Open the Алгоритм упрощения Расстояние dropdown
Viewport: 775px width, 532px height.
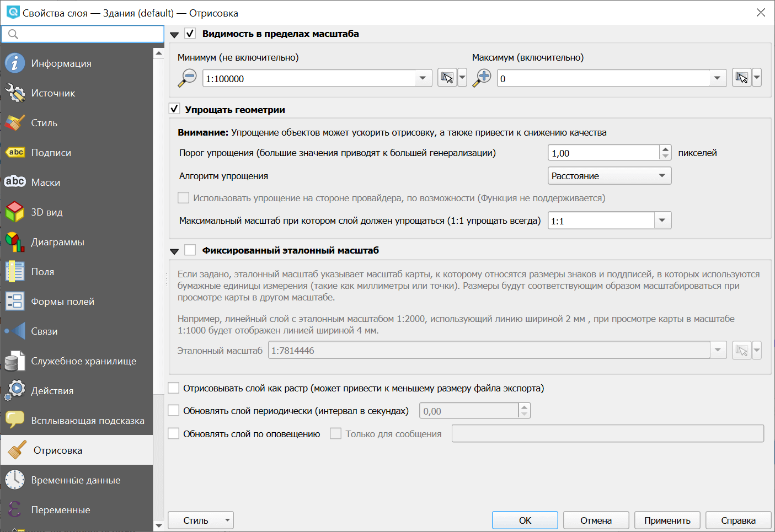coord(609,176)
